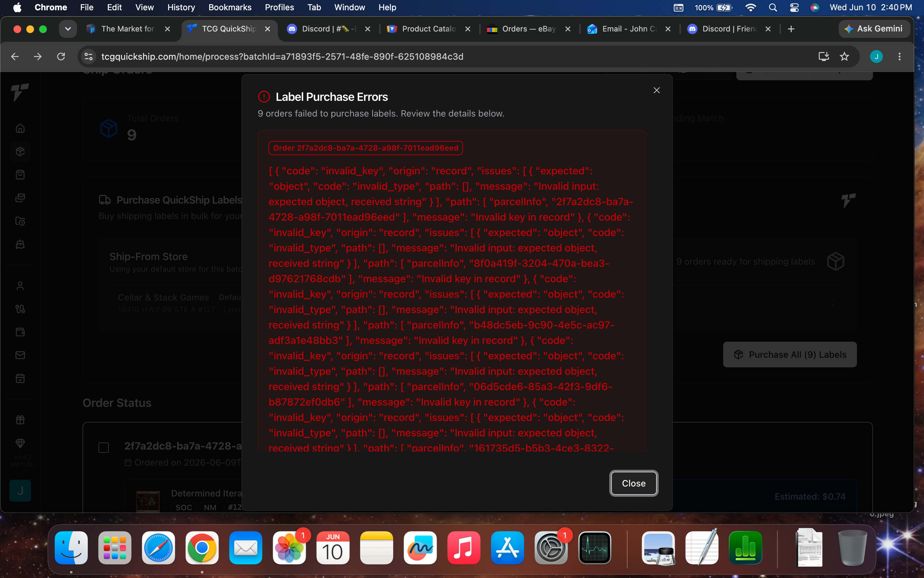The image size is (924, 578).
Task: Open the wallet sidebar icon
Action: click(20, 332)
